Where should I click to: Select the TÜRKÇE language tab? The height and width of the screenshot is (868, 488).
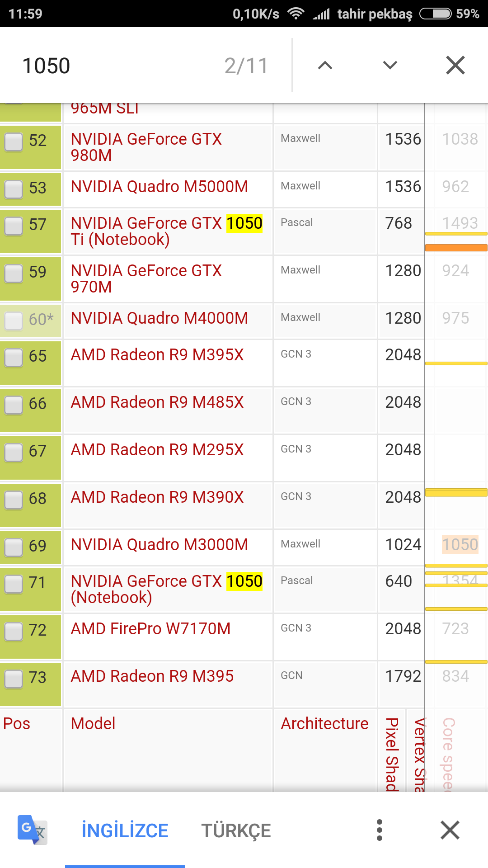point(236,831)
